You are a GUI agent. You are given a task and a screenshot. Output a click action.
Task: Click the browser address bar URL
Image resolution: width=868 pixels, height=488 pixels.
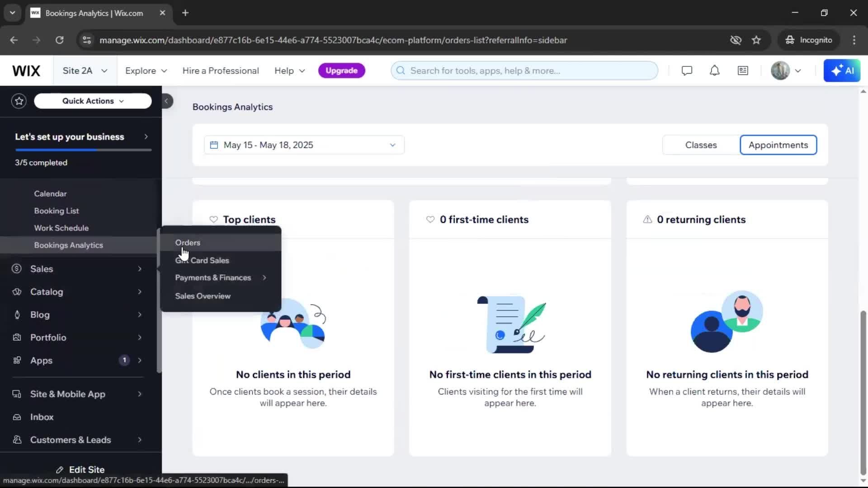[333, 40]
